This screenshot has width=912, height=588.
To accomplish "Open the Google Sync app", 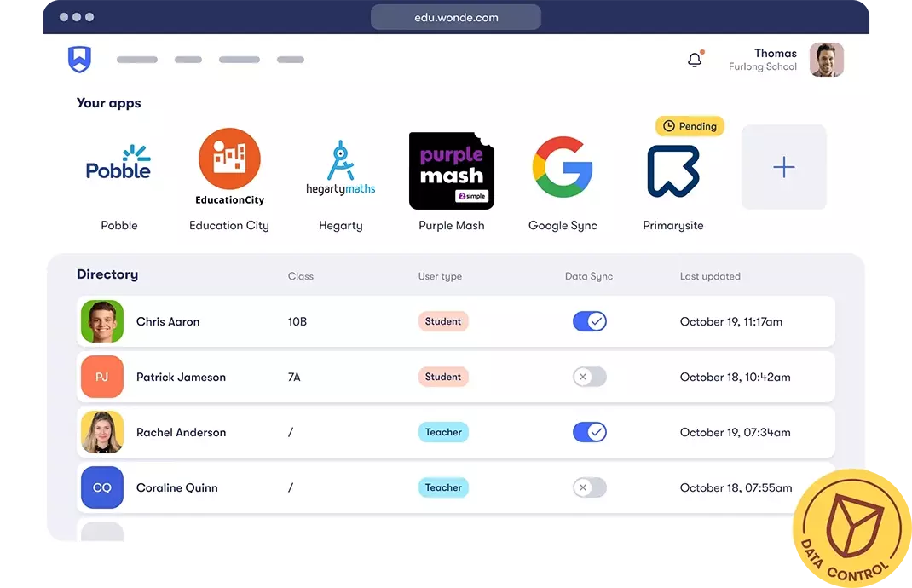I will click(x=563, y=167).
